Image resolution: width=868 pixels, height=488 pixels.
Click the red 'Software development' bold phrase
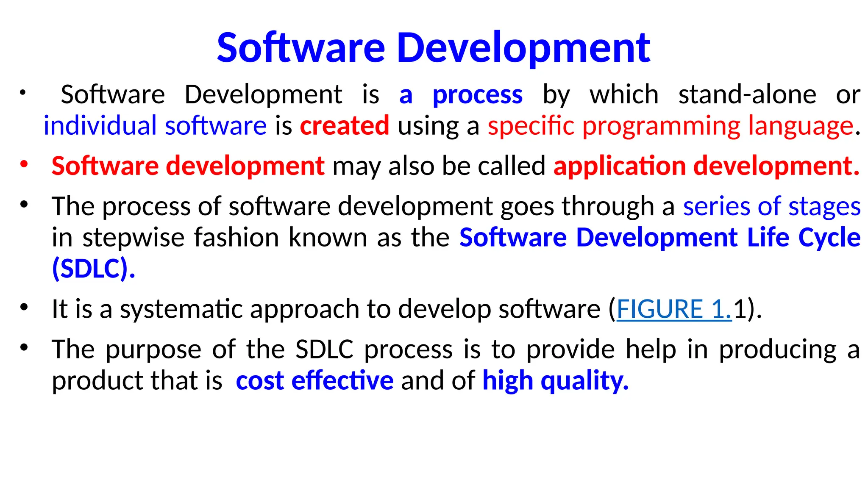(x=188, y=166)
